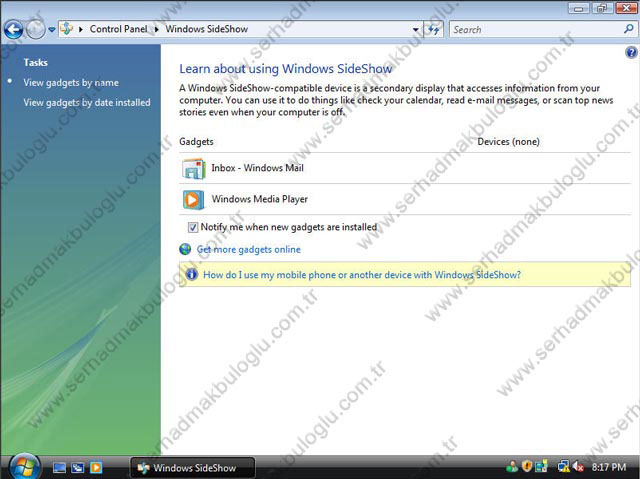
Task: Click the Devices (none) column header
Action: tap(509, 142)
